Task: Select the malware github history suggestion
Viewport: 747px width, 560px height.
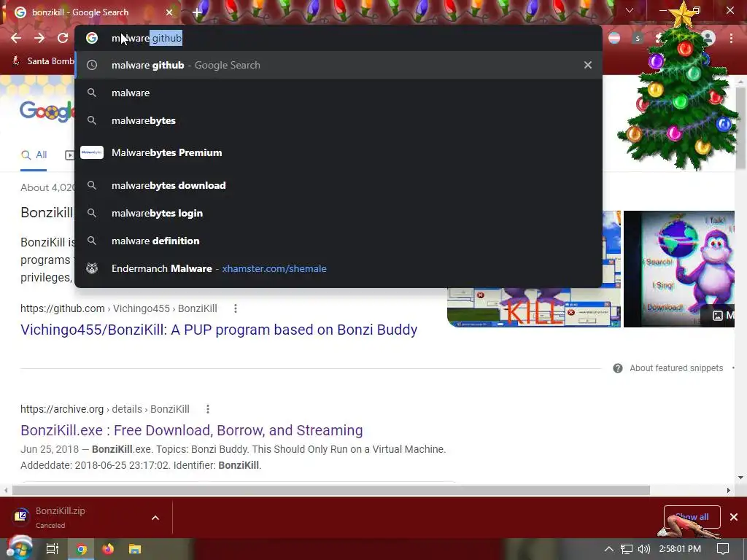Action: pos(338,65)
